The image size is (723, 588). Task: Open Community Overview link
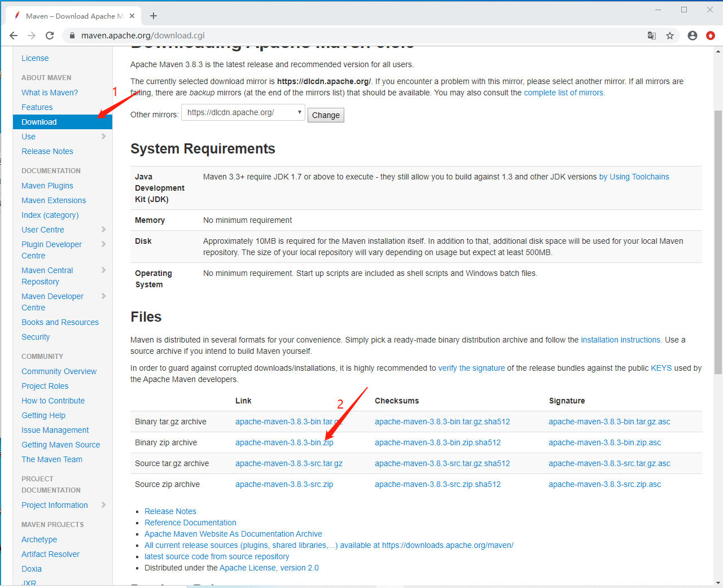(59, 371)
